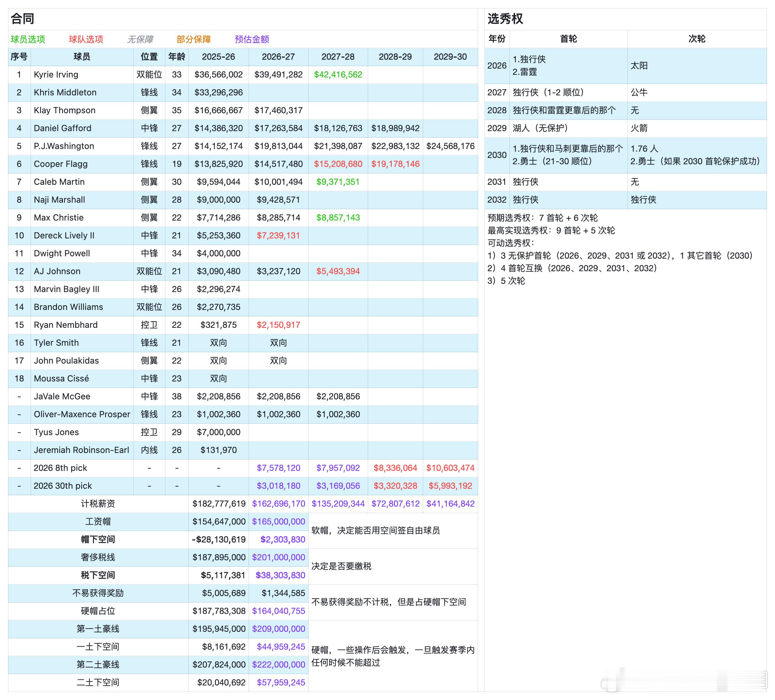This screenshot has width=775, height=700.
Task: Click the 球员 column header
Action: point(82,57)
